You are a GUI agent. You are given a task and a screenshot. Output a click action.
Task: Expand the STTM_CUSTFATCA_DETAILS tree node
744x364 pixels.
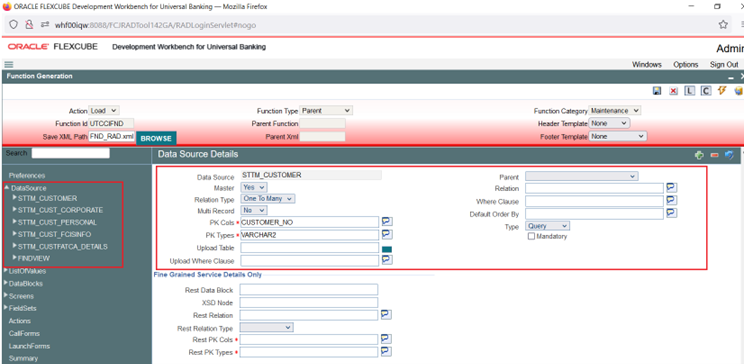(x=15, y=246)
